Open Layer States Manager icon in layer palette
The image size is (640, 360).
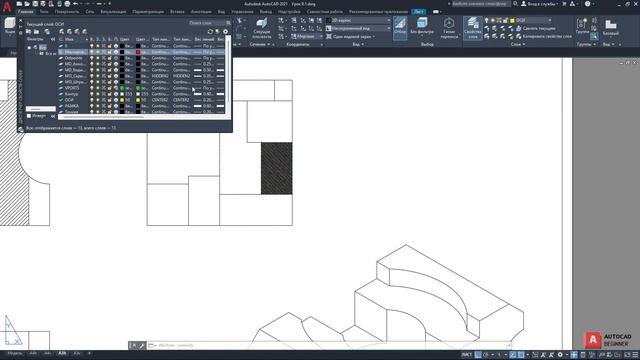47,31
